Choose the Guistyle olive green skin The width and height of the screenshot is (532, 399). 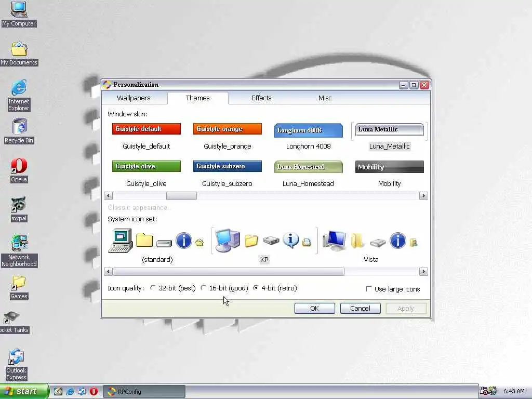point(146,166)
